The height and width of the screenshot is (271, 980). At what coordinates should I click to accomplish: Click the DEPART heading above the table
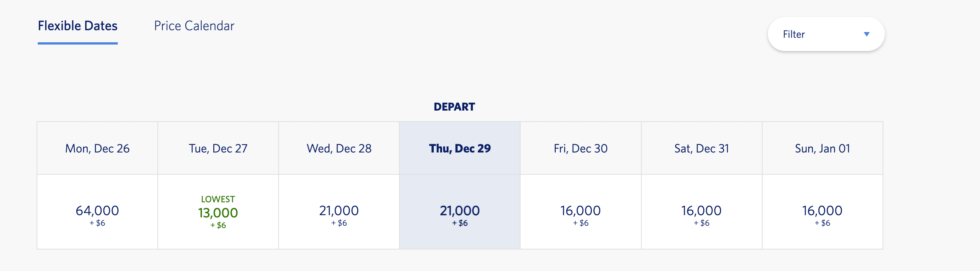(x=454, y=107)
